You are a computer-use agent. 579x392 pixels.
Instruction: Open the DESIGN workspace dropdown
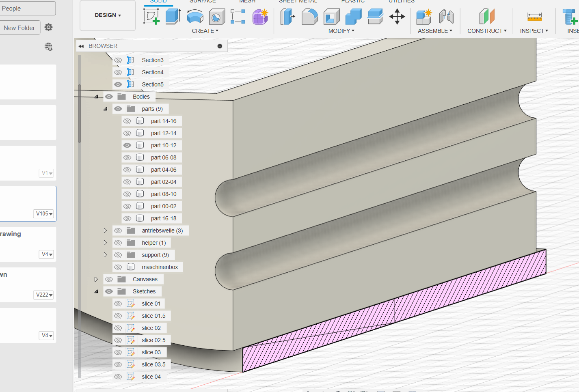107,15
